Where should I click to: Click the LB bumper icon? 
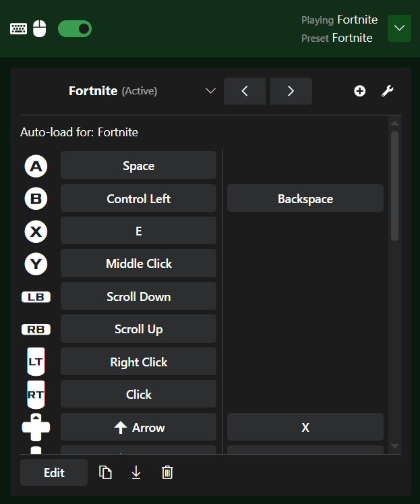[x=36, y=297]
